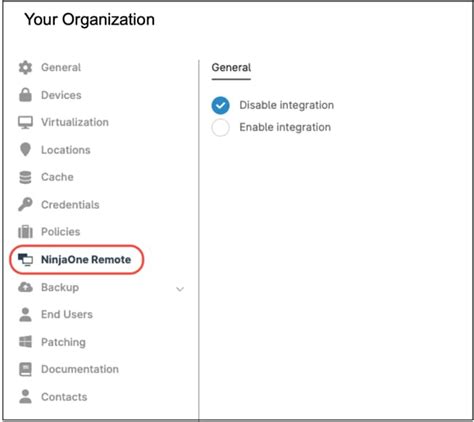Open the Documentation section
The image size is (474, 422).
click(80, 369)
